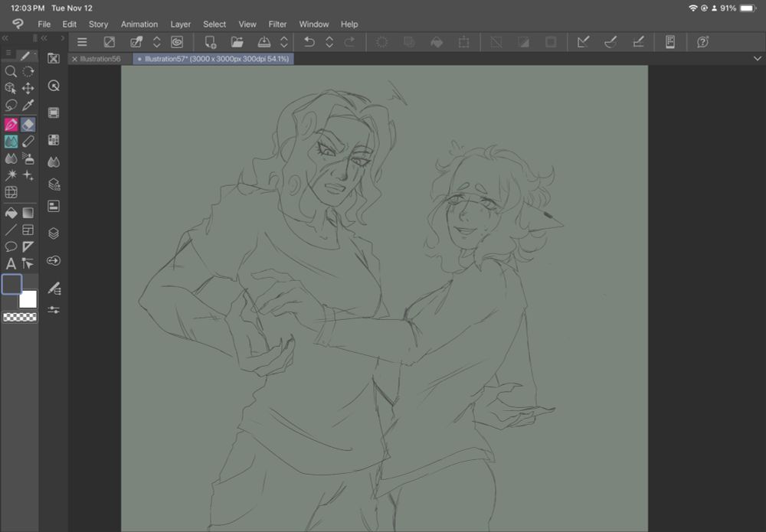Click the Open file folder icon

(x=237, y=42)
